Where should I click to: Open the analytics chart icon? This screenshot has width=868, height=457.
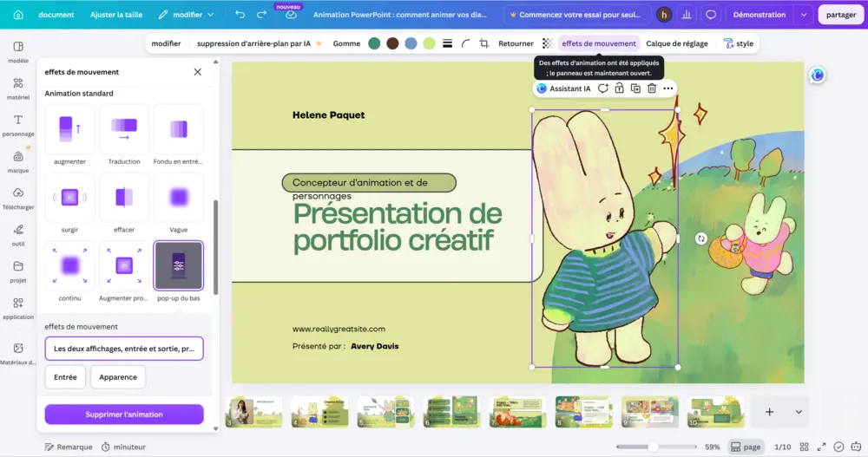687,15
